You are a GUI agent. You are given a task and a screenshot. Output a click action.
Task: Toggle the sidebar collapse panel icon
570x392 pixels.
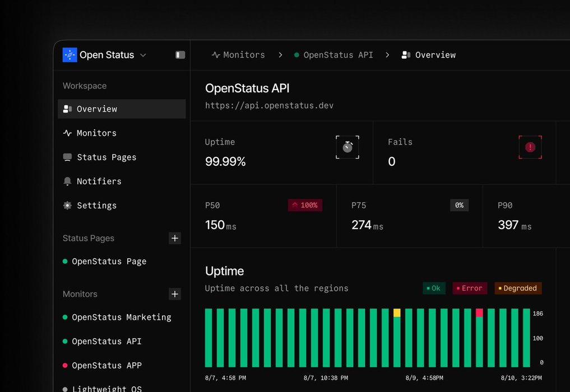click(x=180, y=55)
